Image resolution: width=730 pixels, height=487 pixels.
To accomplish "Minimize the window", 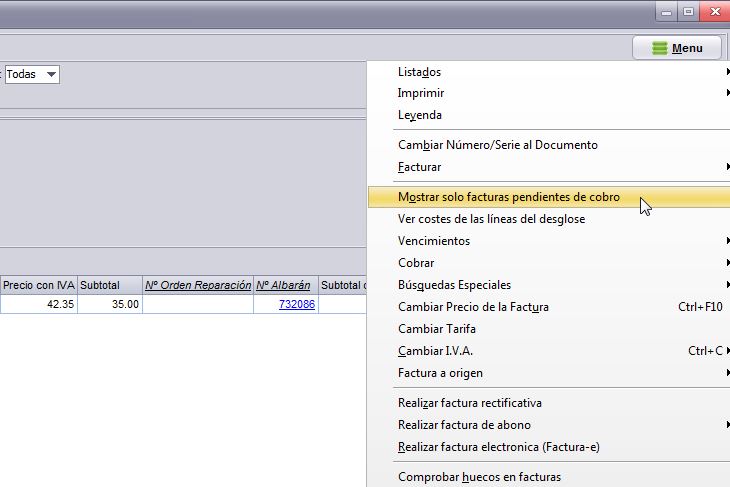I will [666, 12].
